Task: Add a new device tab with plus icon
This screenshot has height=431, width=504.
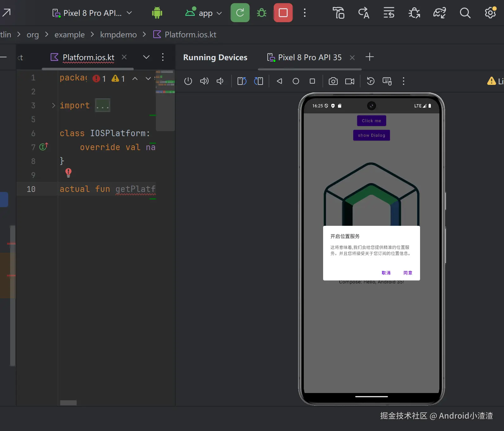Action: pyautogui.click(x=369, y=57)
